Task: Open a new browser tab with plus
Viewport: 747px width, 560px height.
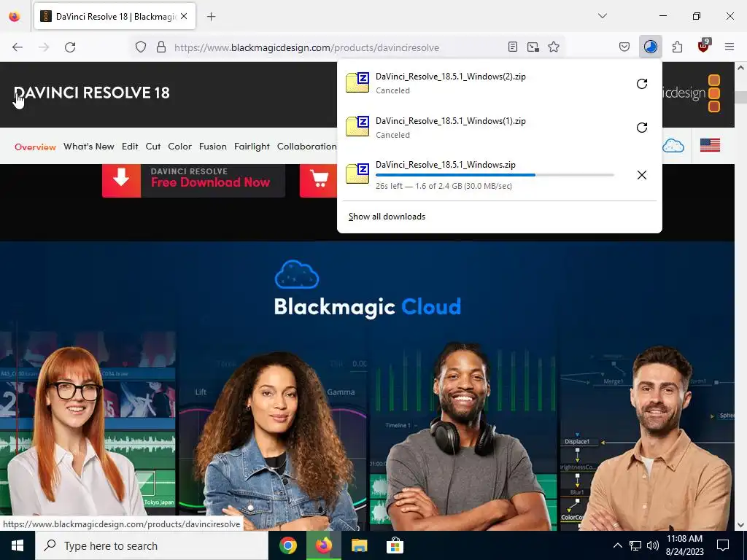Action: pos(212,17)
